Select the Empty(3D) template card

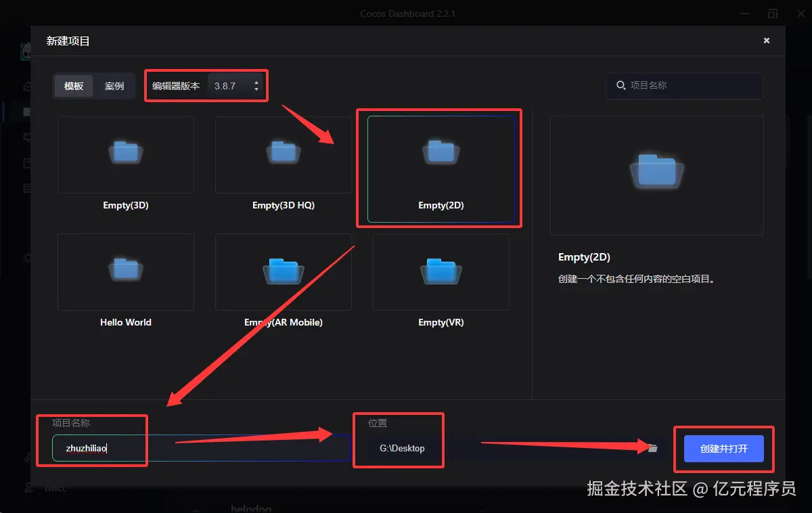coord(126,164)
